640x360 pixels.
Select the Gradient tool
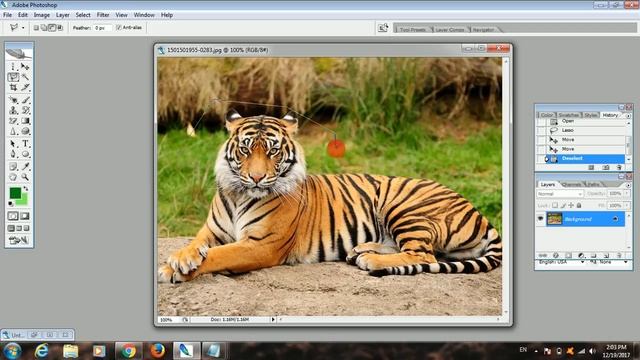(25, 121)
